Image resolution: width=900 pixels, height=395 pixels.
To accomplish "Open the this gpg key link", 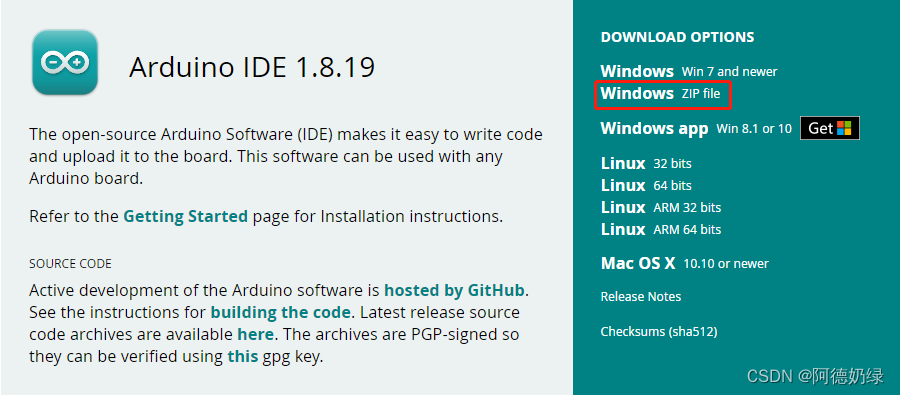I will [242, 357].
